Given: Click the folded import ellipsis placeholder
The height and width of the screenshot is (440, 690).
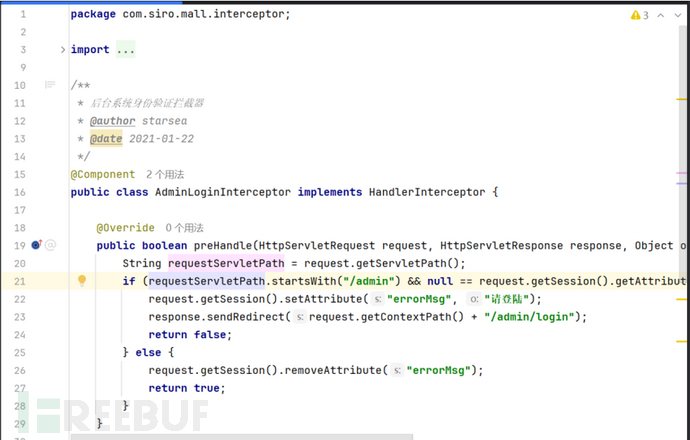Looking at the screenshot, I should pyautogui.click(x=125, y=50).
